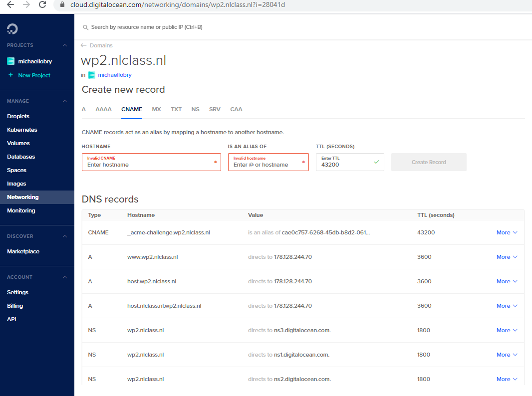Open More menu for ns2.digitalocean.com record
The width and height of the screenshot is (532, 396).
(507, 379)
